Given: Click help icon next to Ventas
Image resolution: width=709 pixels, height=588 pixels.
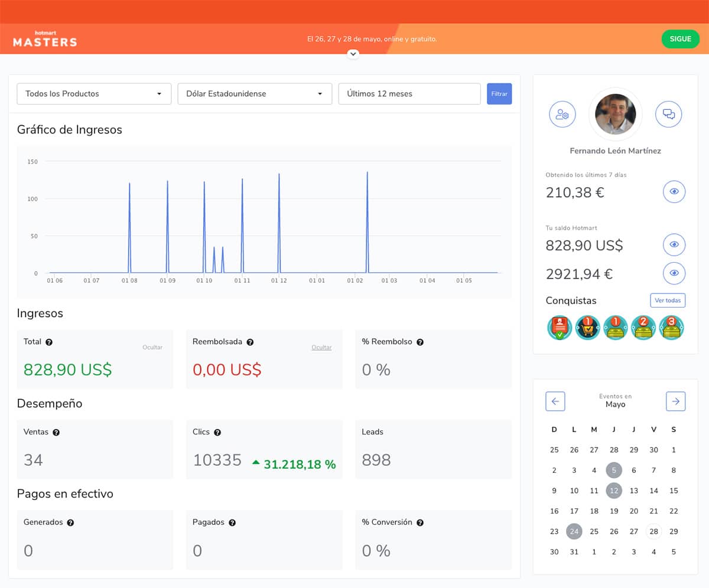Looking at the screenshot, I should pos(56,432).
